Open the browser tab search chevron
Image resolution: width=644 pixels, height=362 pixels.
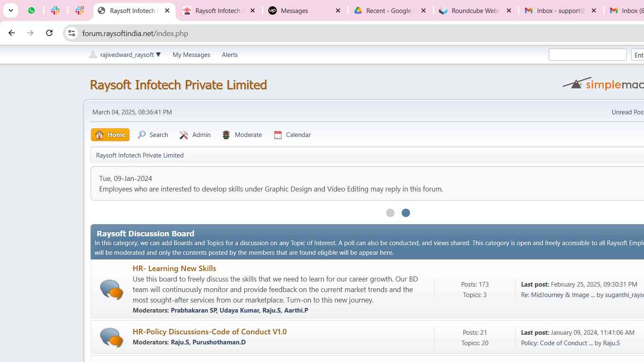(x=11, y=10)
